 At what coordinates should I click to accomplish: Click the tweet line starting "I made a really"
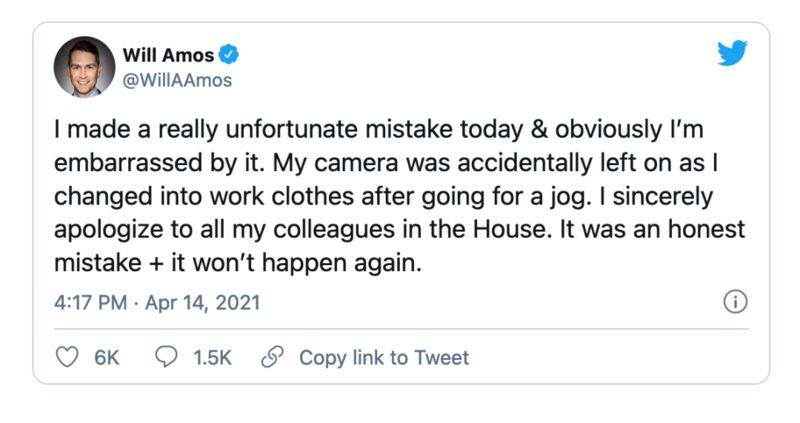click(x=379, y=129)
